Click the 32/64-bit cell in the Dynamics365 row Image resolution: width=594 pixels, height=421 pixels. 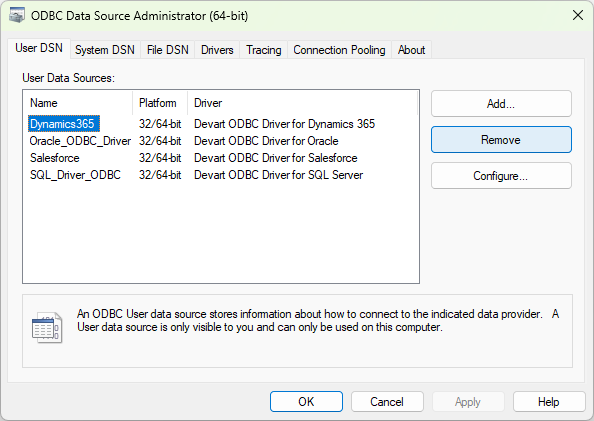[x=160, y=124]
